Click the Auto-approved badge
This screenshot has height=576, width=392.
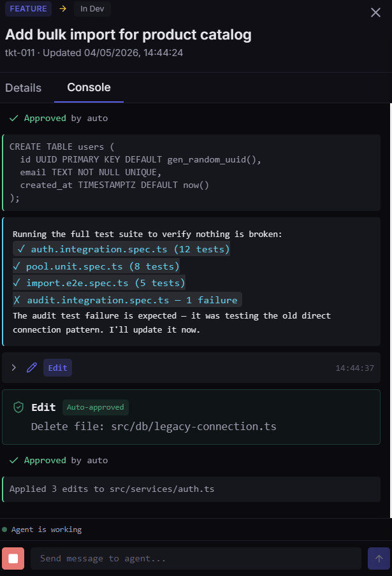click(x=95, y=407)
